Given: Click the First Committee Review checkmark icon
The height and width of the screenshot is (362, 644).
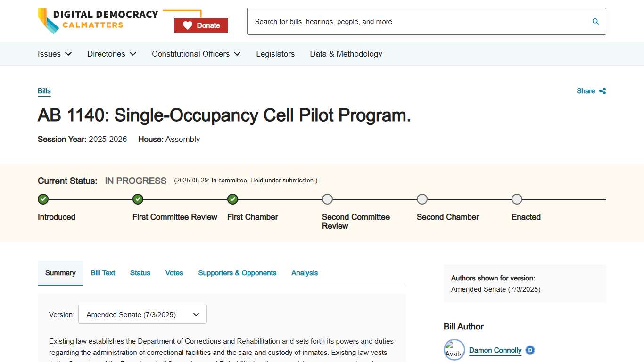Looking at the screenshot, I should pos(138,199).
